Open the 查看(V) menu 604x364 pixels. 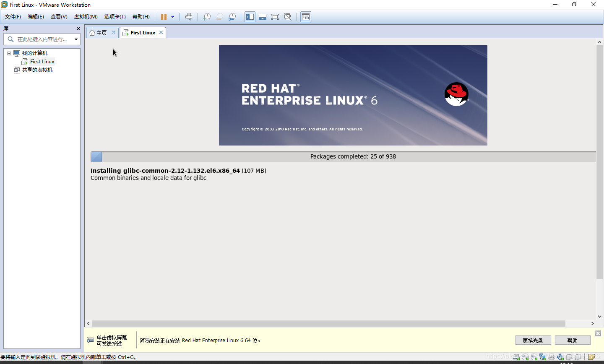[x=59, y=17]
